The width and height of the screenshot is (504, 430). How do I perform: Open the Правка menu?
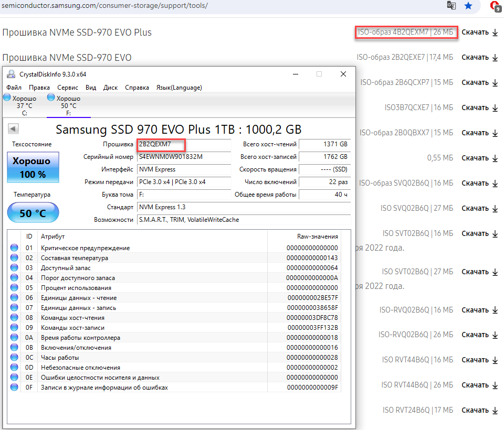(x=39, y=88)
